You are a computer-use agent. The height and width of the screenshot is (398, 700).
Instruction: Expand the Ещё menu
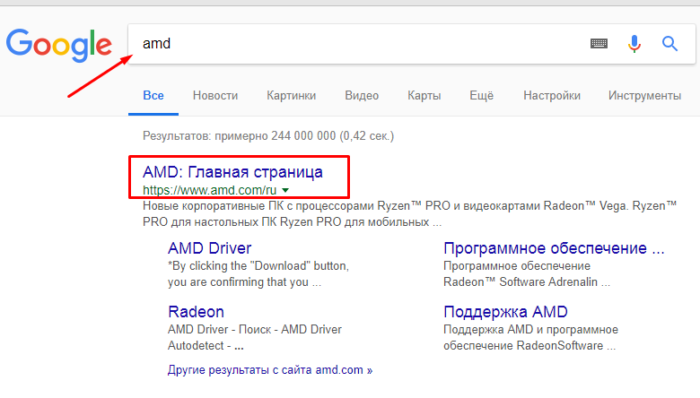[481, 95]
